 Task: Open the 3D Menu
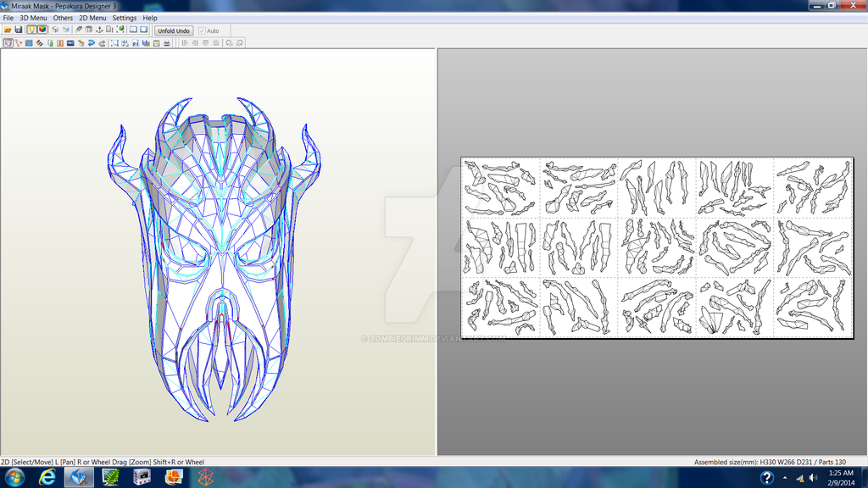(33, 18)
